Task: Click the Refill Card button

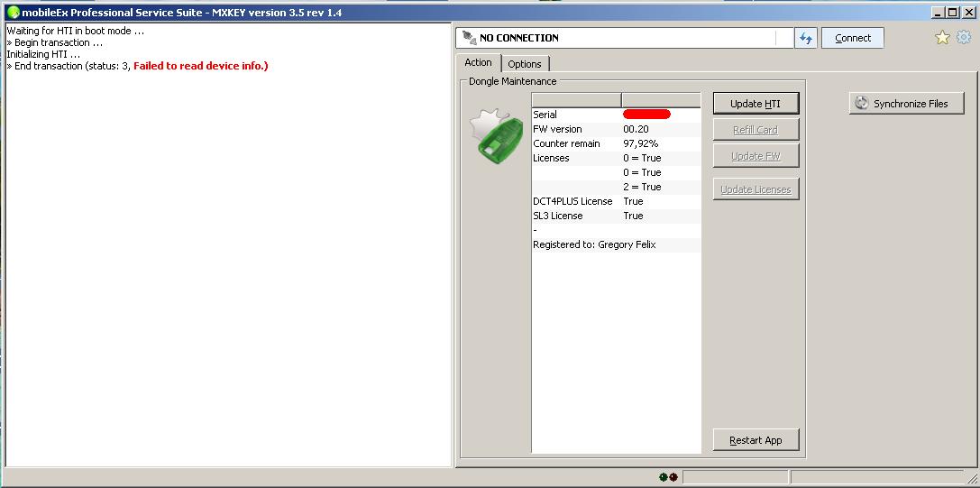Action: click(x=756, y=130)
